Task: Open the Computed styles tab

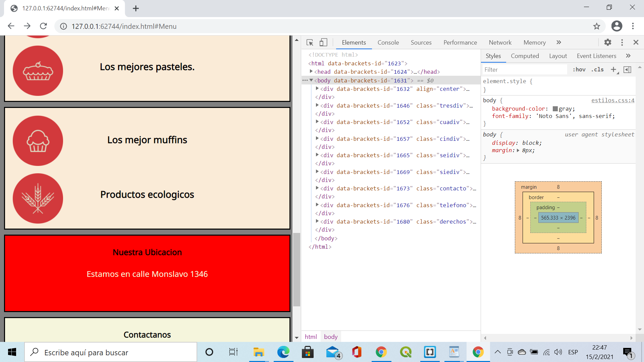Action: coord(525,56)
